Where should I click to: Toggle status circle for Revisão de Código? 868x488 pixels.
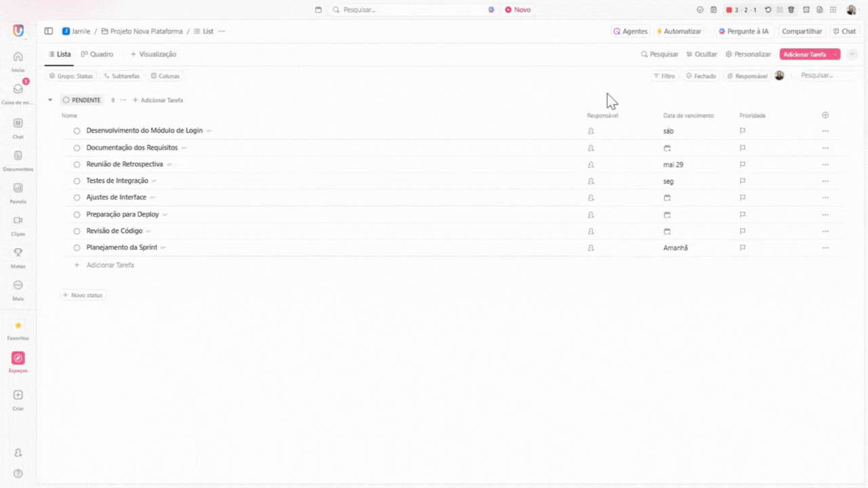pos(77,231)
